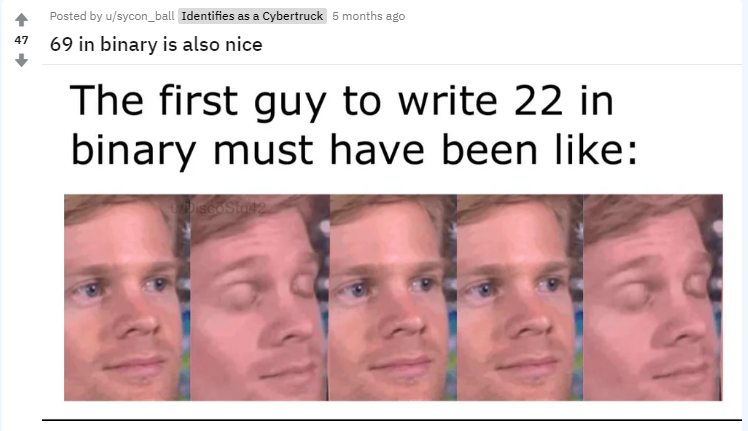Image resolution: width=748 pixels, height=431 pixels.
Task: Click the 'Identifies as a Cybertruck' flair
Action: click(252, 16)
